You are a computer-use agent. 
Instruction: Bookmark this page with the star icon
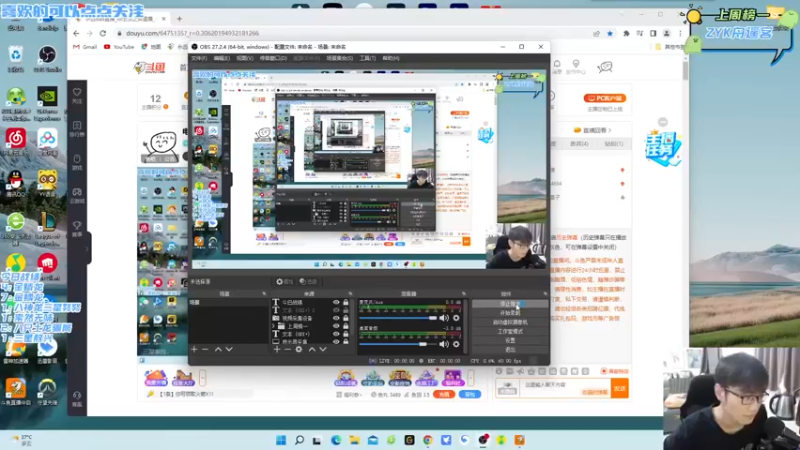(610, 34)
